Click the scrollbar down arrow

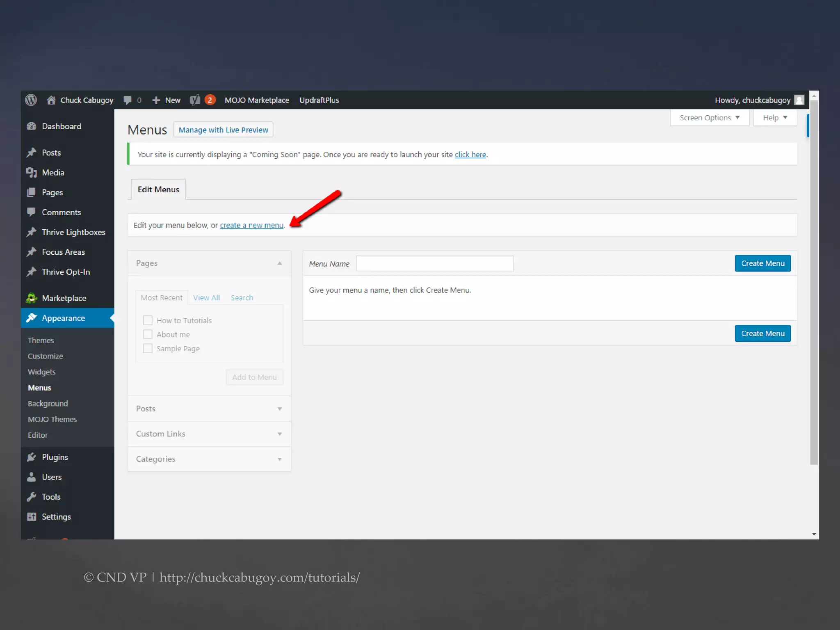coord(814,534)
